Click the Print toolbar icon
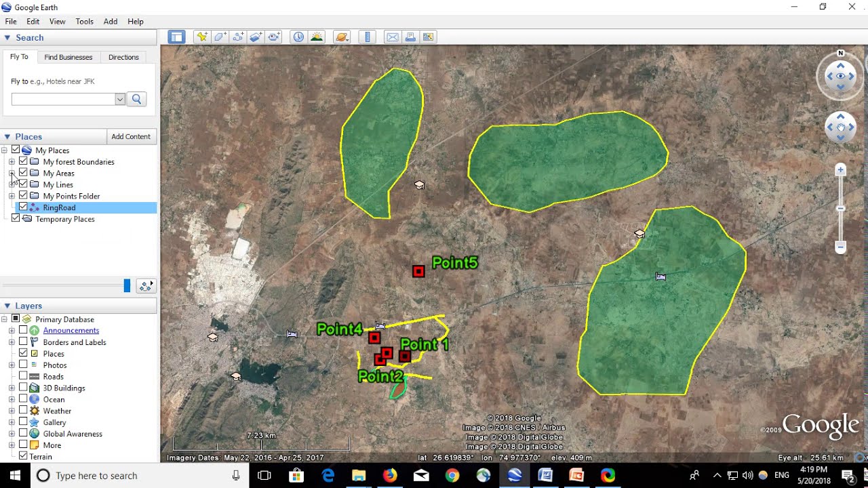 [x=410, y=37]
